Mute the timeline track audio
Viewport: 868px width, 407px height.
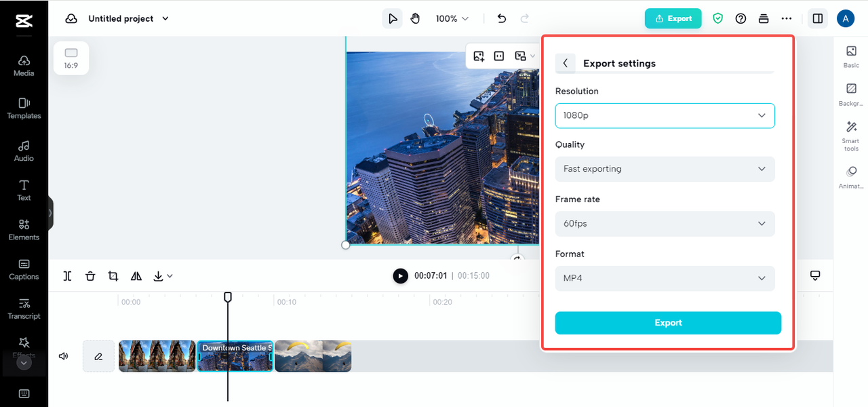(x=64, y=356)
